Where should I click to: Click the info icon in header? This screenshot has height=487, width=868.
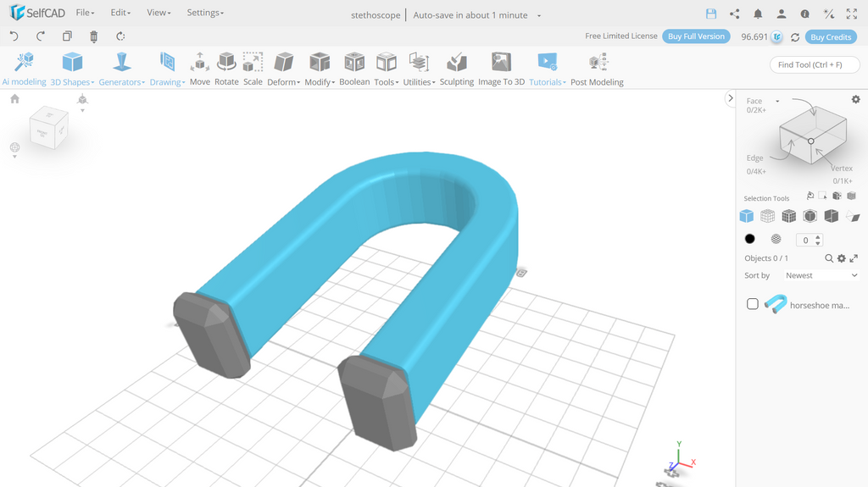click(x=805, y=14)
